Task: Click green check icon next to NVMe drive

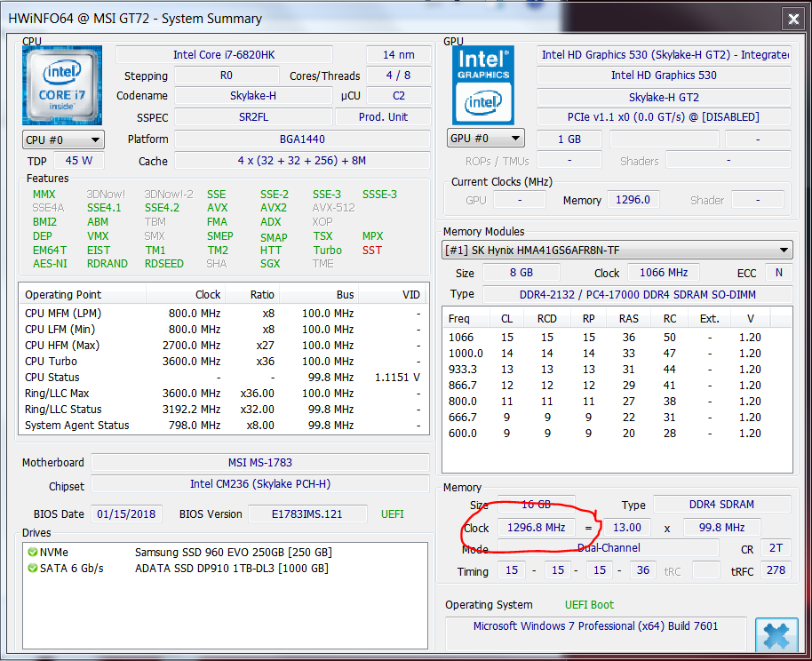Action: [33, 553]
